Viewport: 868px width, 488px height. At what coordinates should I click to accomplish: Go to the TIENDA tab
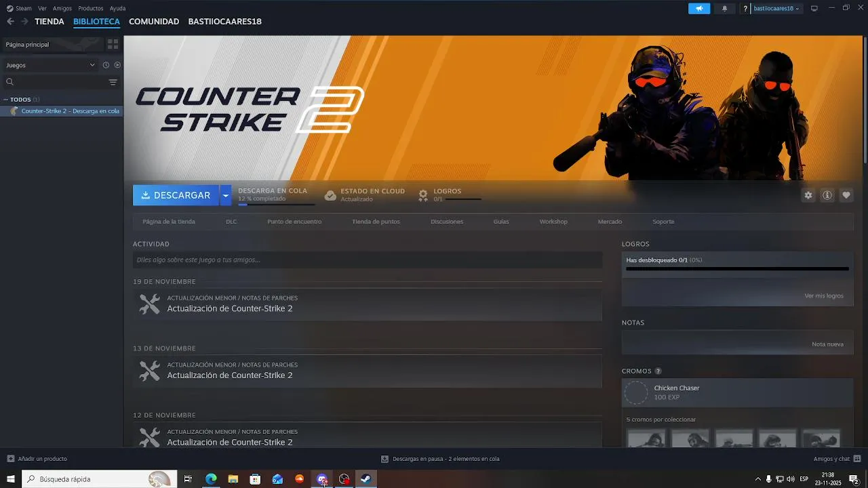(x=50, y=22)
